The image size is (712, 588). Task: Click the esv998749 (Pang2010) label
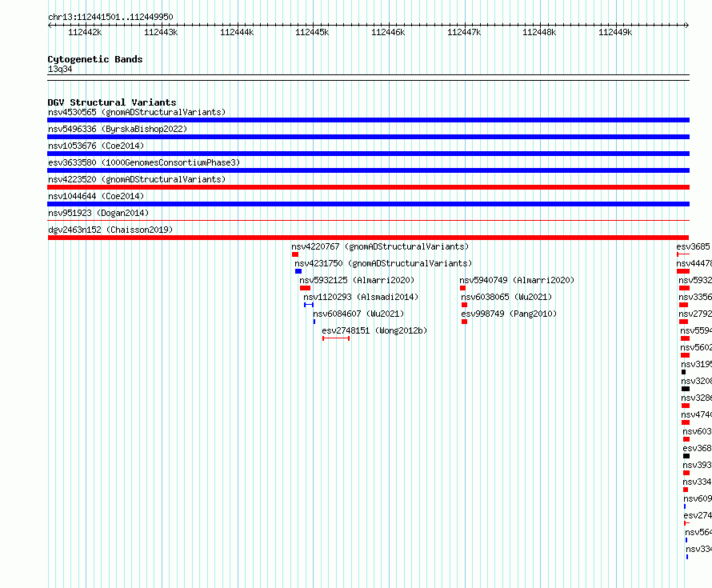pos(509,314)
